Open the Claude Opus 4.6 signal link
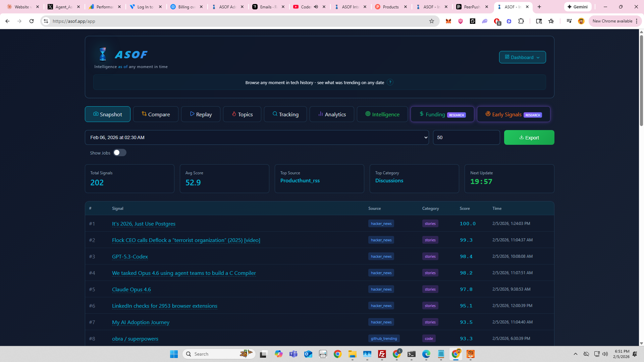The height and width of the screenshot is (362, 644). coord(131,289)
